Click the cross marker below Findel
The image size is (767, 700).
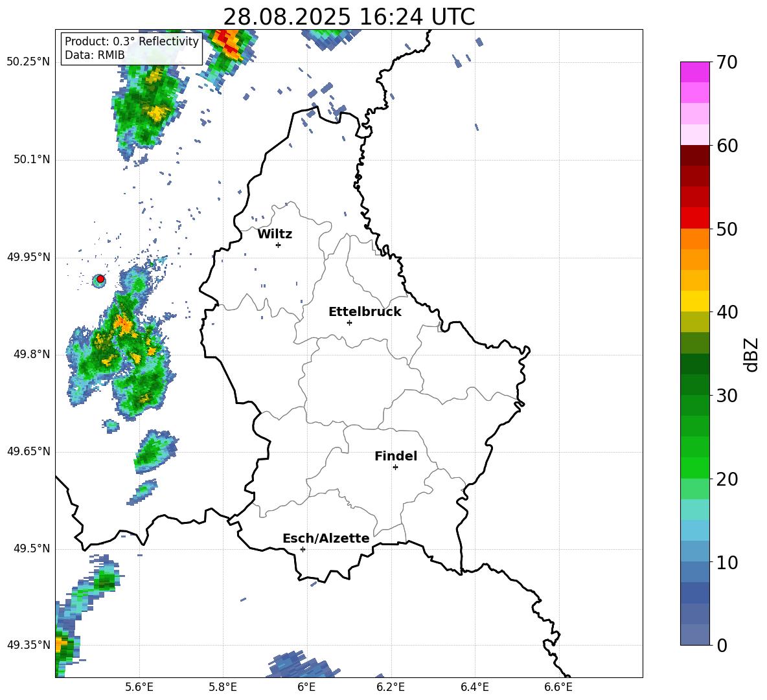[395, 468]
